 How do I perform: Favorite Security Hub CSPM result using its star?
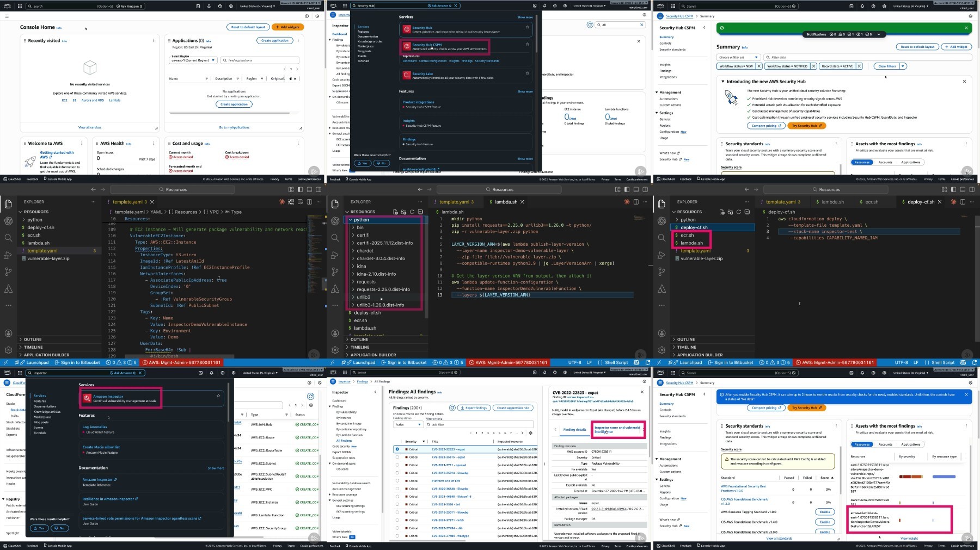point(527,44)
